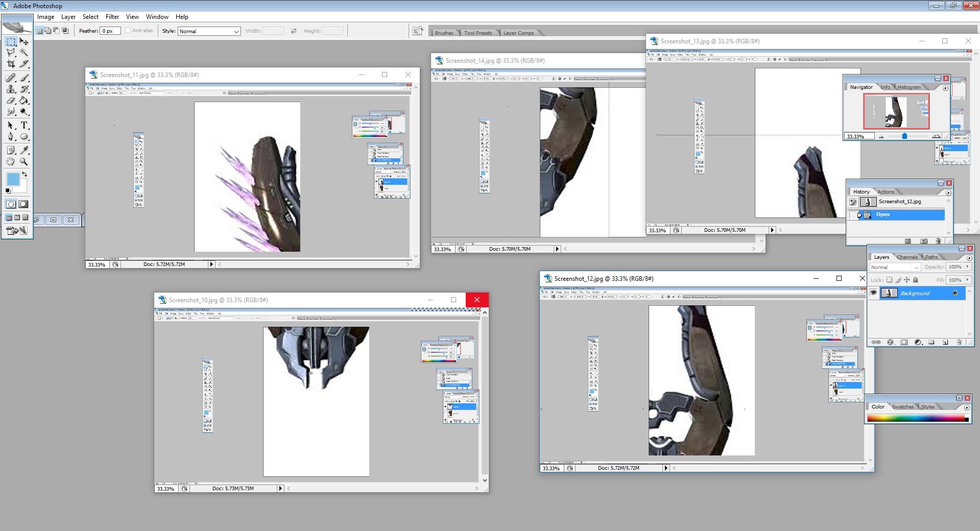The image size is (980, 531).
Task: Open the Layers panel options menu
Action: (x=969, y=258)
